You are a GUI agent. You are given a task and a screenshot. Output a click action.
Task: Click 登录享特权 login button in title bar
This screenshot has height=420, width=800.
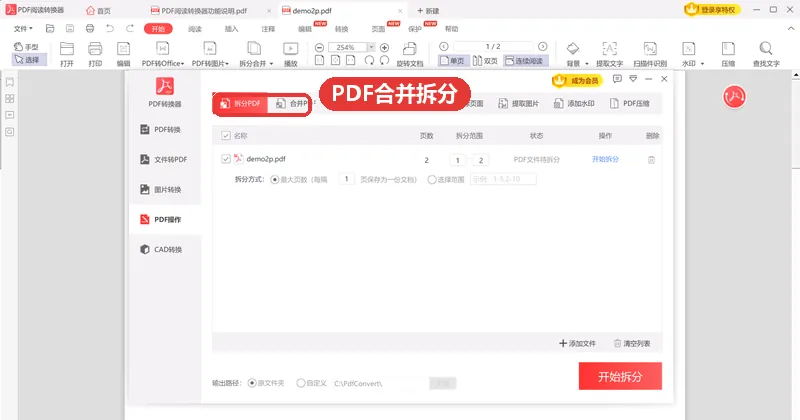712,10
